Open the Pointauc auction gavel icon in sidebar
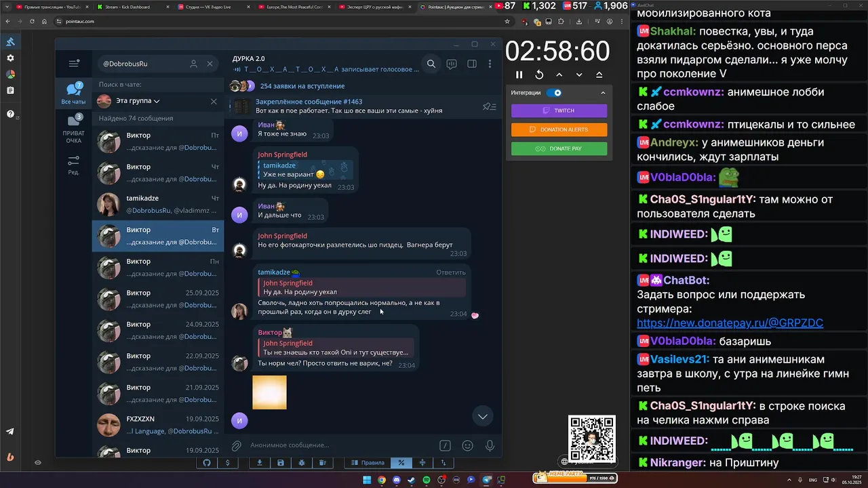The width and height of the screenshot is (868, 488). 10,41
